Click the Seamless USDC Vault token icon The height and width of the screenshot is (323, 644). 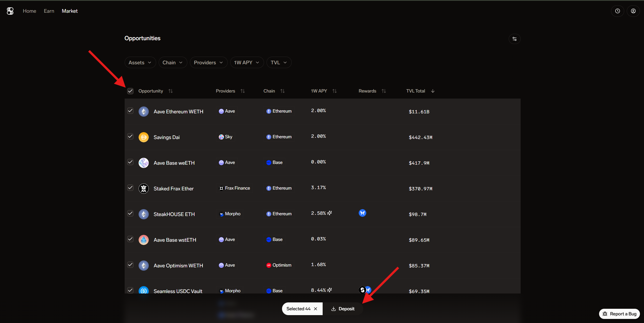pyautogui.click(x=143, y=290)
